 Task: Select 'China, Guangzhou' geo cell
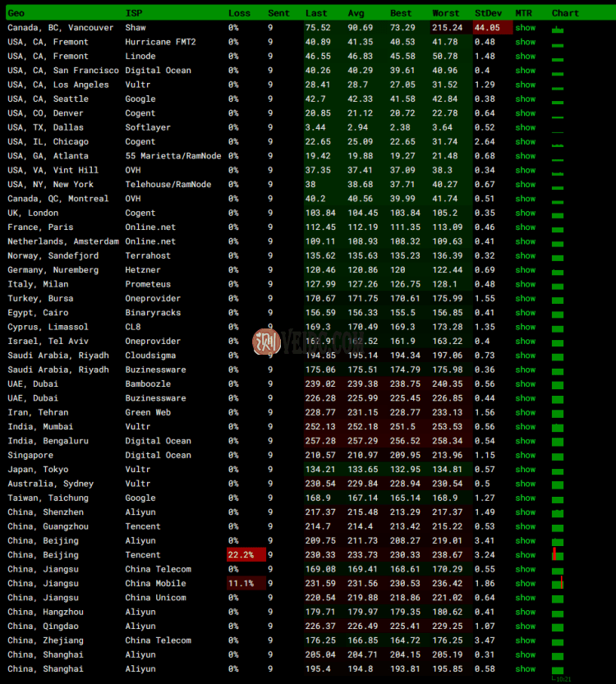pyautogui.click(x=48, y=526)
